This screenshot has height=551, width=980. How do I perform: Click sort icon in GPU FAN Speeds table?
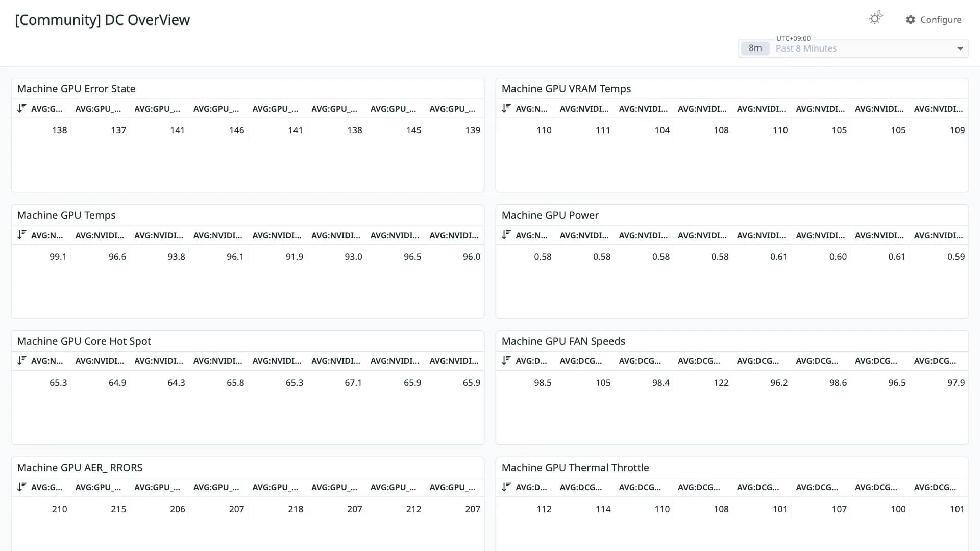[x=506, y=360]
